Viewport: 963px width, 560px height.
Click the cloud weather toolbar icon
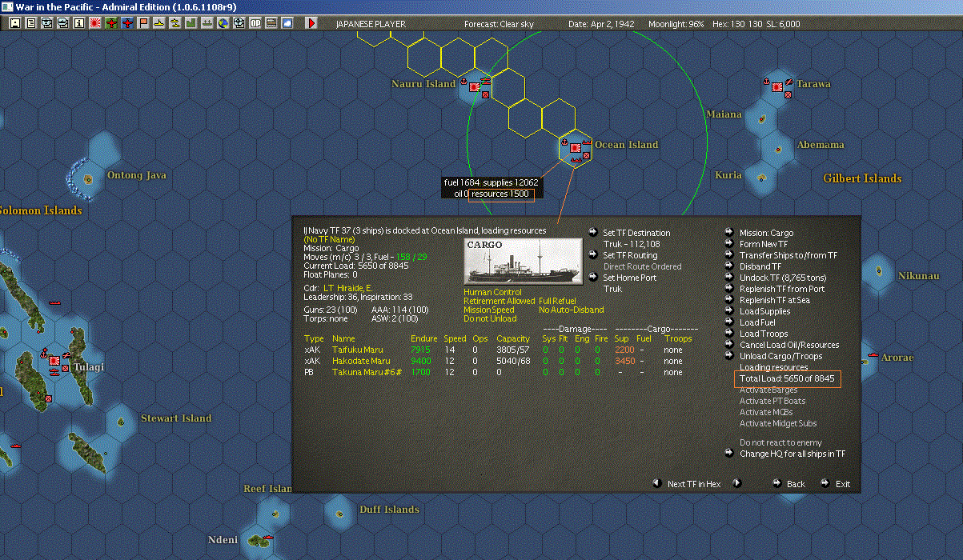[287, 23]
